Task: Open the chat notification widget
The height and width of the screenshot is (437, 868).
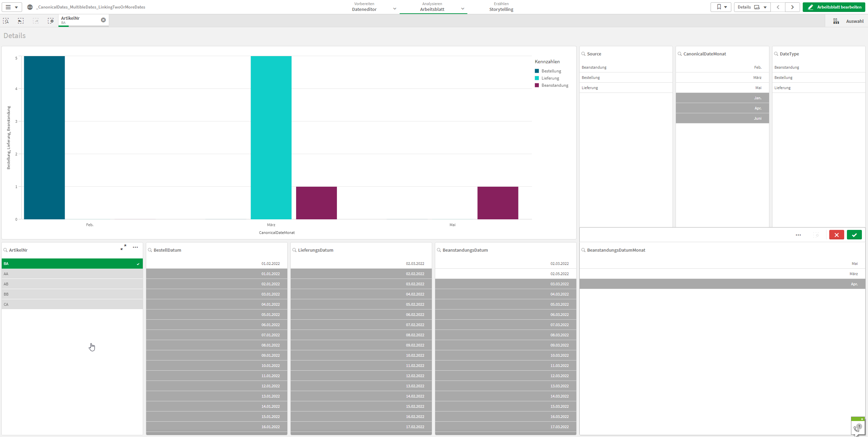Action: 857,427
